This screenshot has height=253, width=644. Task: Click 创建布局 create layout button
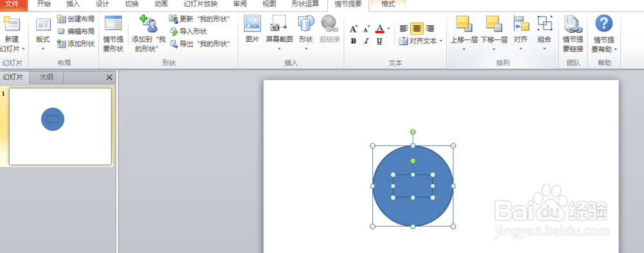point(75,19)
